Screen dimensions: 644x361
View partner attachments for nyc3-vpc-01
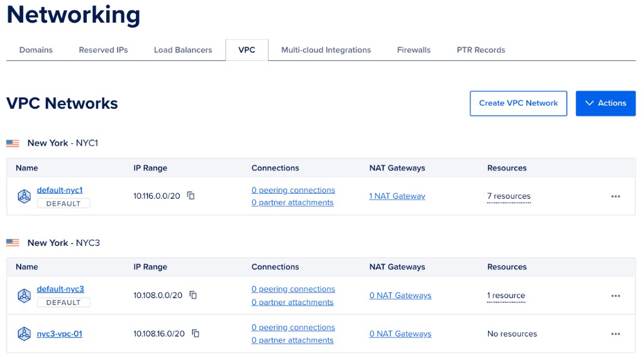292,340
